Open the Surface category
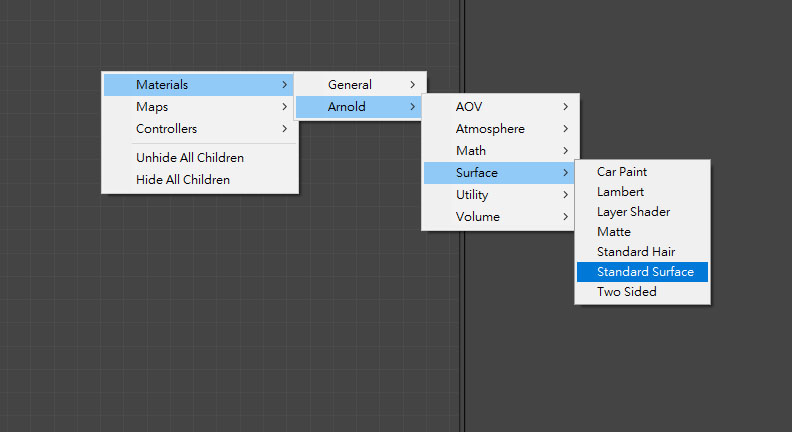The height and width of the screenshot is (432, 792). (477, 173)
